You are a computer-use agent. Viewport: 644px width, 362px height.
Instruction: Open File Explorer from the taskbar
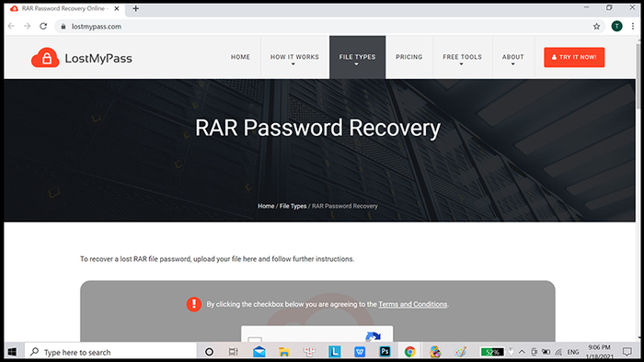[x=284, y=352]
